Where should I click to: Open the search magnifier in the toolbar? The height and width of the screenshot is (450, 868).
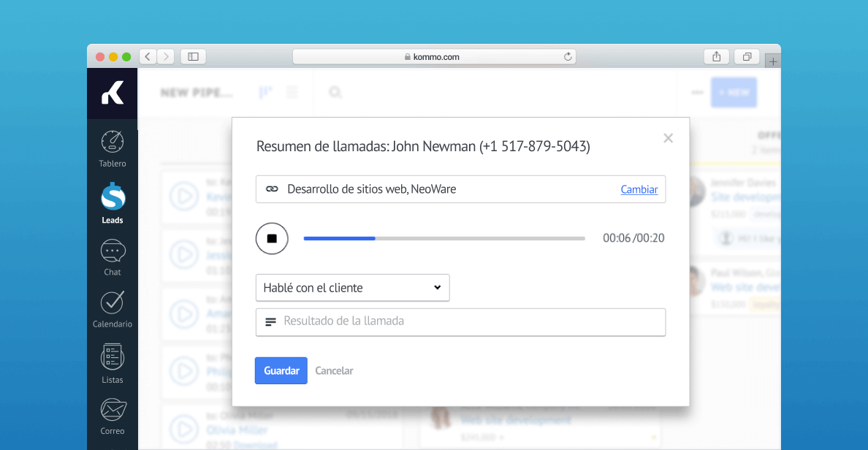click(x=335, y=92)
